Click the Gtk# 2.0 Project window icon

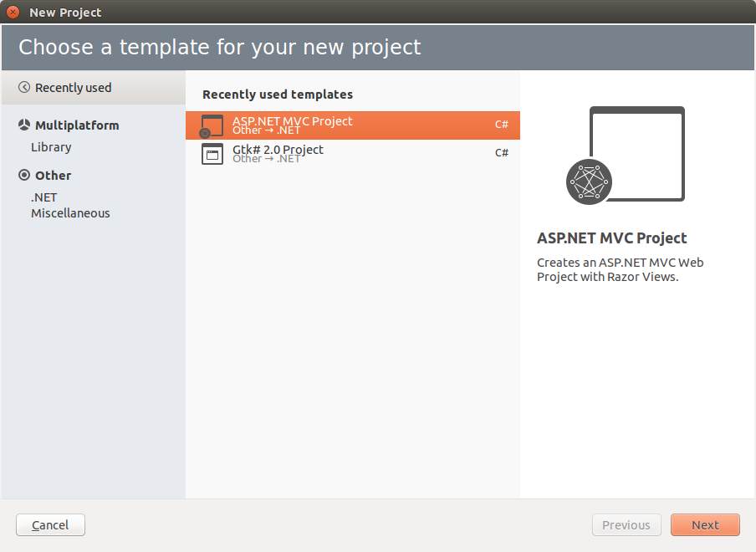pyautogui.click(x=212, y=154)
